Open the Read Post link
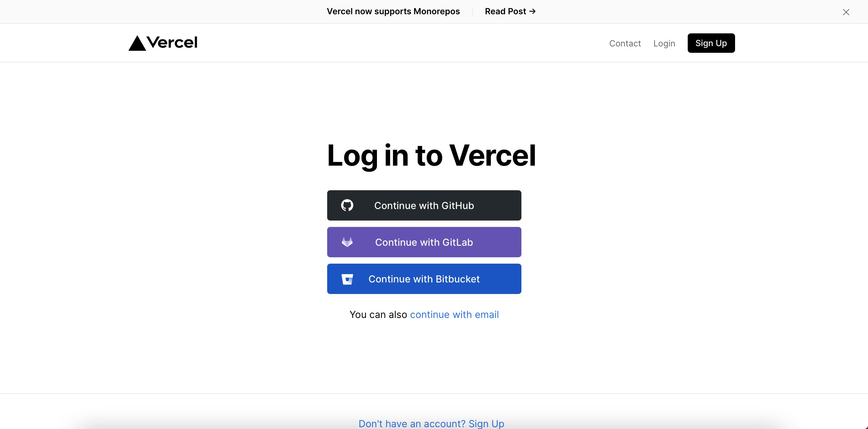Screen dimensions: 868x429 (510, 11)
